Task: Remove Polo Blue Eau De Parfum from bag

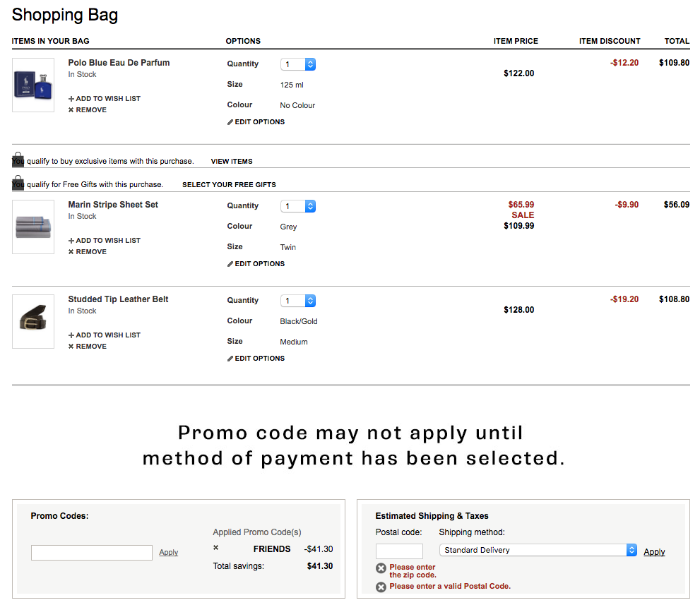Action: pyautogui.click(x=88, y=109)
